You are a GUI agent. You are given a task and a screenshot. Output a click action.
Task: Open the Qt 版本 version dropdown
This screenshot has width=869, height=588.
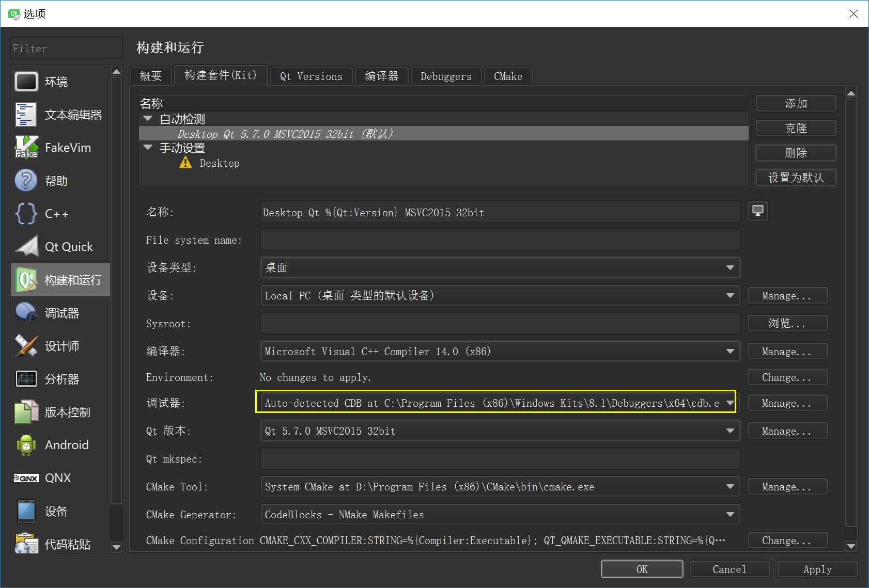pyautogui.click(x=500, y=431)
